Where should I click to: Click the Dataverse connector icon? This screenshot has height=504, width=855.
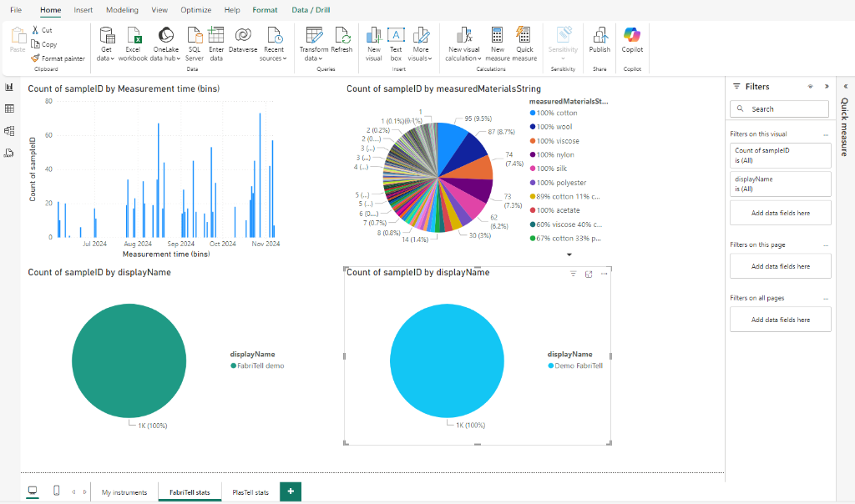pos(243,35)
